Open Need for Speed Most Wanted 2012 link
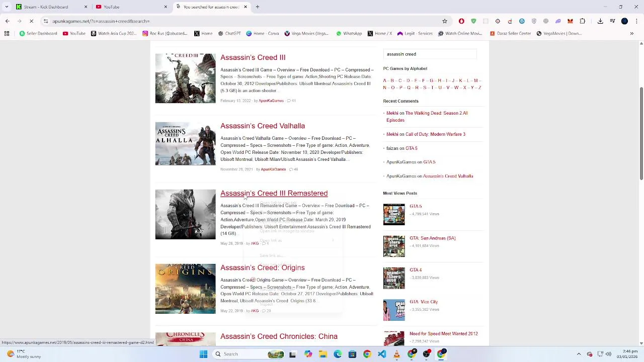This screenshot has width=644, height=362. [x=443, y=334]
